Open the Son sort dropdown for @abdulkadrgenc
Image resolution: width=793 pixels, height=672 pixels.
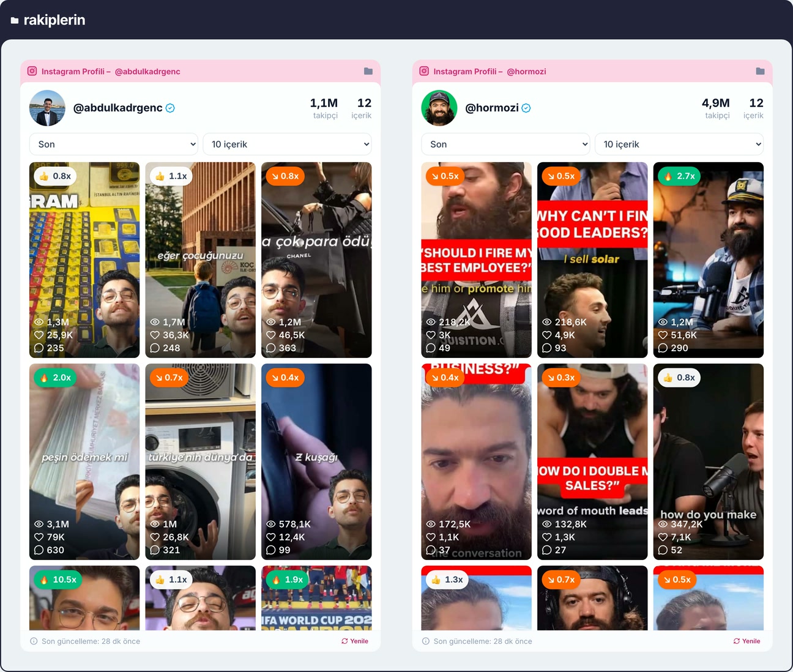coord(114,144)
